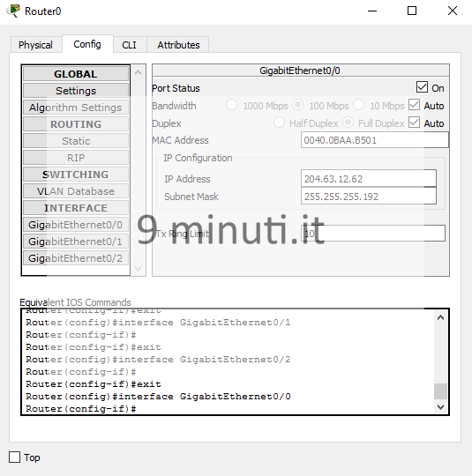Click the Router0 Packet Tracer window icon

pos(13,11)
